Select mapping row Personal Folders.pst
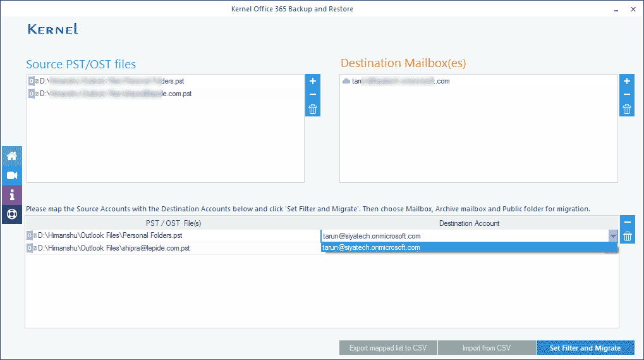 coord(173,235)
